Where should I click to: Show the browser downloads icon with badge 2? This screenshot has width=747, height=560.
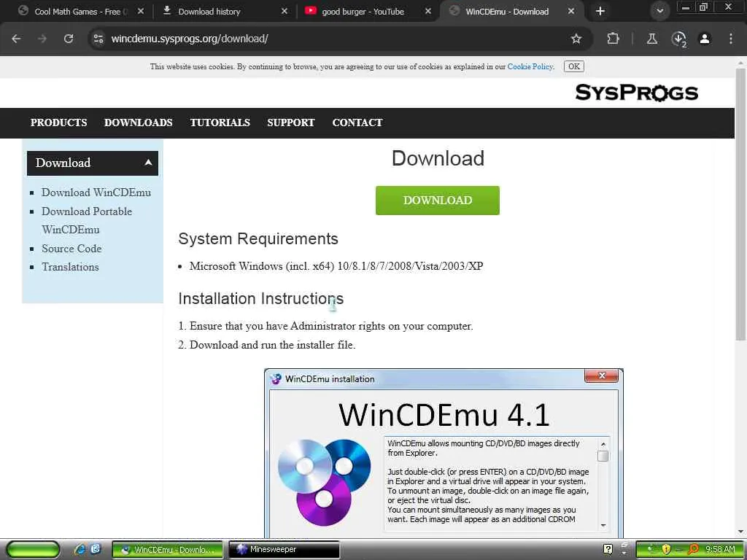[678, 39]
